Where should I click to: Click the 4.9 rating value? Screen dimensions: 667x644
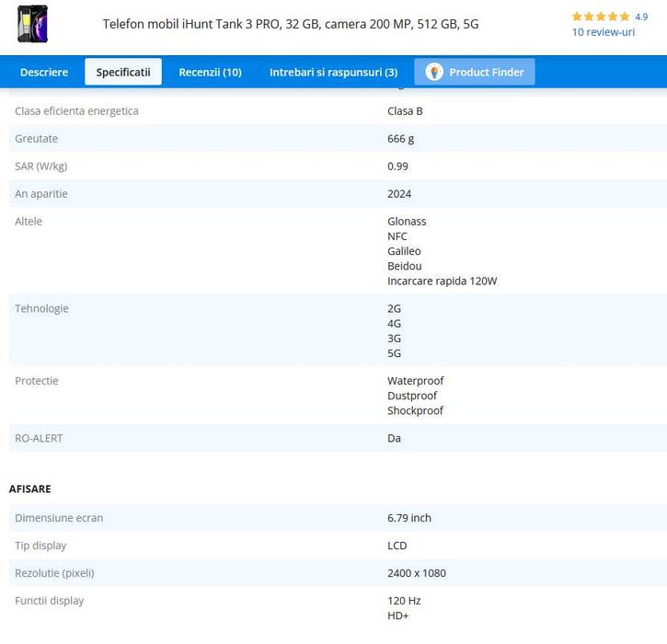(x=641, y=17)
